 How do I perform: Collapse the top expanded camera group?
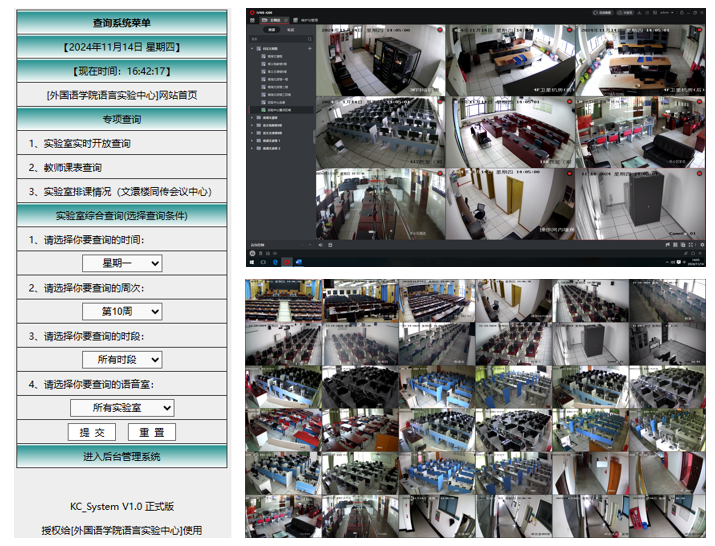click(251, 49)
